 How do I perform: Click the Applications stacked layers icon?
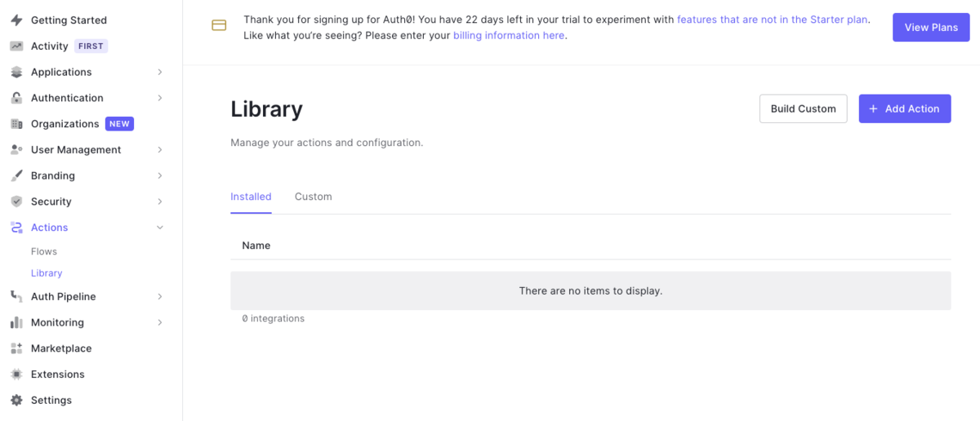point(16,72)
